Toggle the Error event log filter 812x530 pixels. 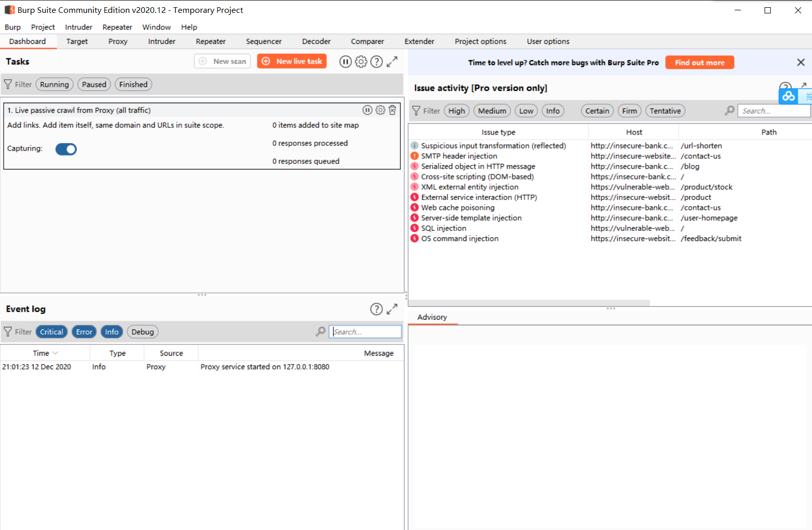84,332
